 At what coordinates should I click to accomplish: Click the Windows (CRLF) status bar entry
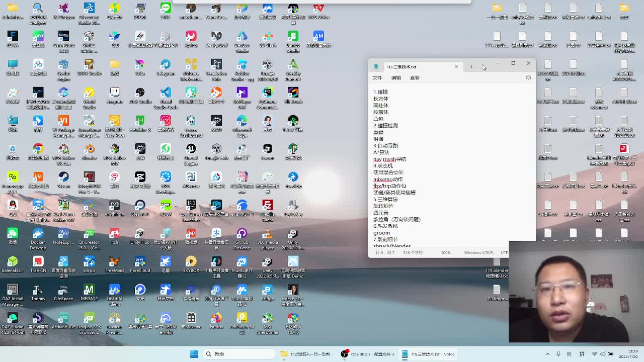(x=478, y=252)
